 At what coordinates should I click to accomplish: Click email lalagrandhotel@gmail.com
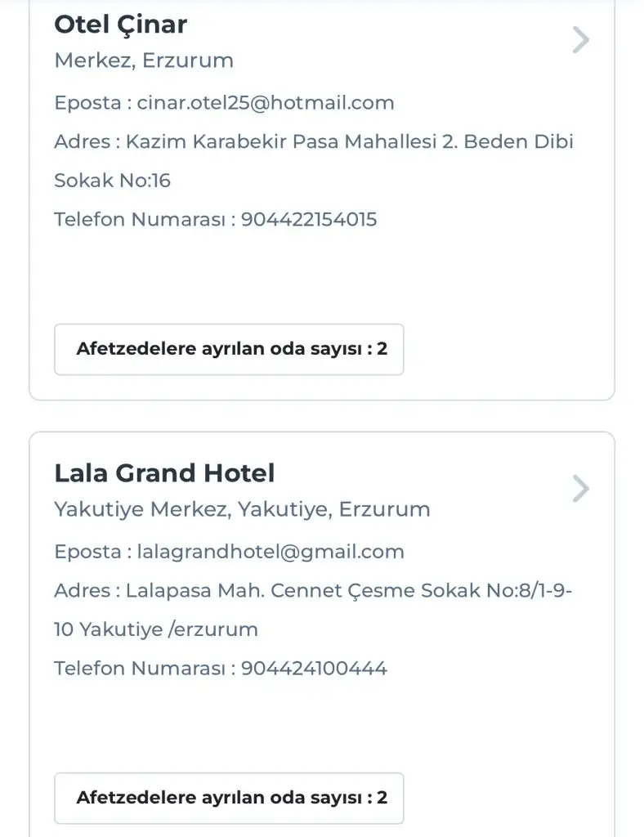270,552
